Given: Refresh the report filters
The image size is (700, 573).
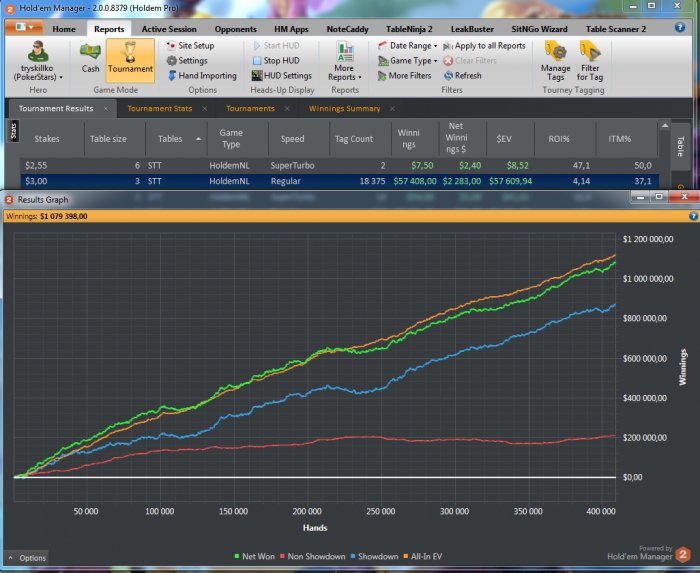Looking at the screenshot, I should (x=467, y=76).
